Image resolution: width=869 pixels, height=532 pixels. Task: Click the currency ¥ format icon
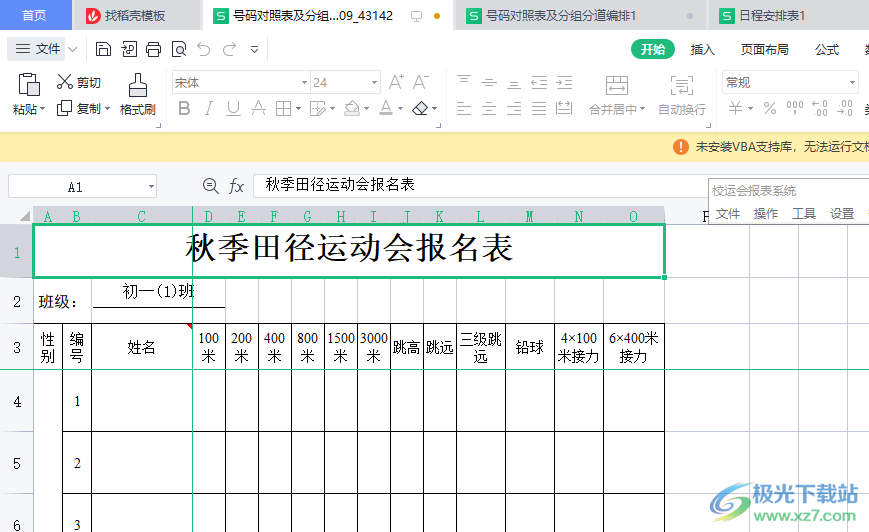pyautogui.click(x=735, y=108)
